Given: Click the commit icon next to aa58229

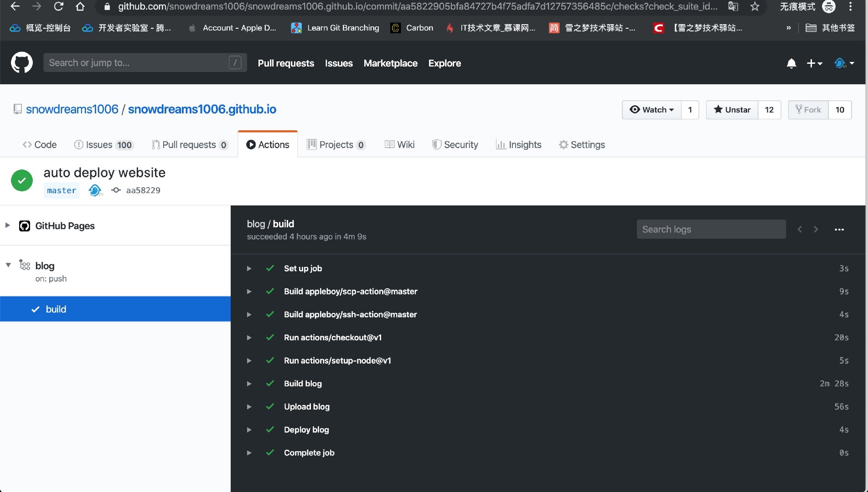Looking at the screenshot, I should (x=115, y=190).
